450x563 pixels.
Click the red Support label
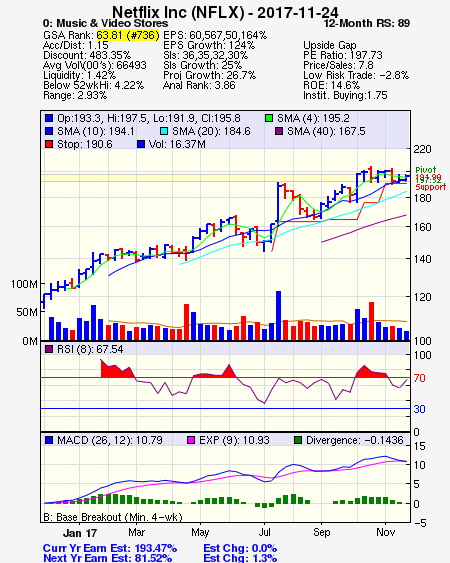[431, 187]
